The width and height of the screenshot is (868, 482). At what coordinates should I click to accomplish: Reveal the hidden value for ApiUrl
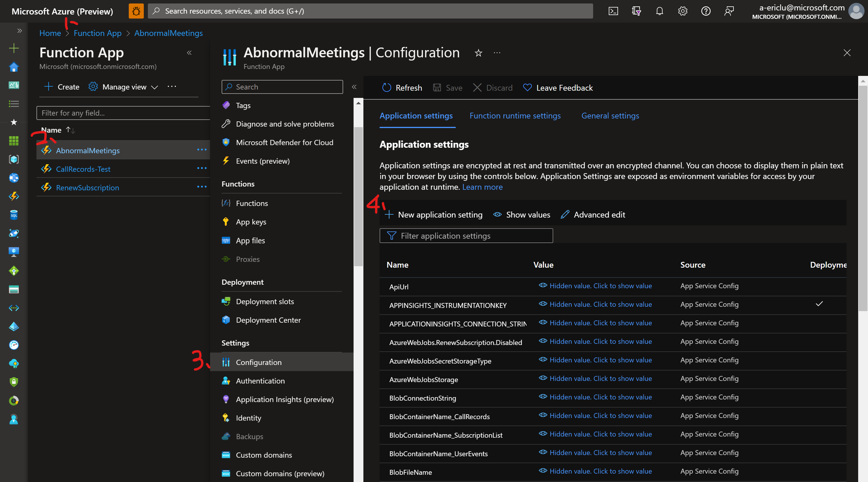coord(600,286)
